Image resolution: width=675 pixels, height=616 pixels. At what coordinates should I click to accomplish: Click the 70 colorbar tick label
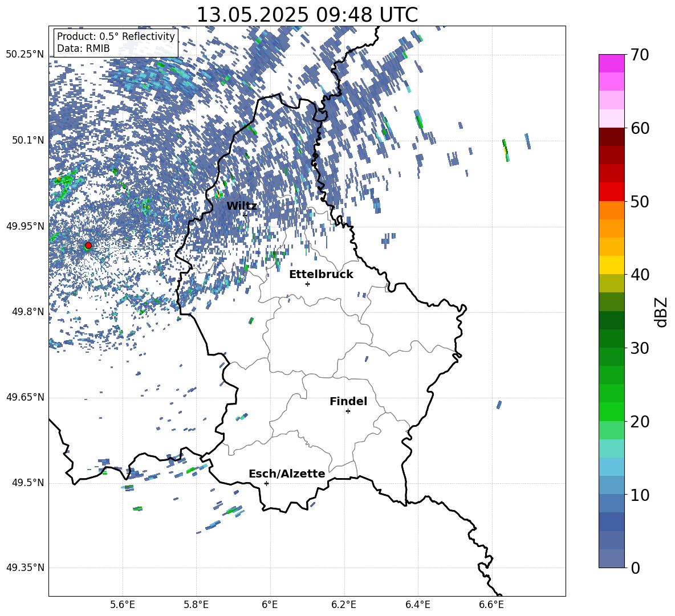point(640,55)
